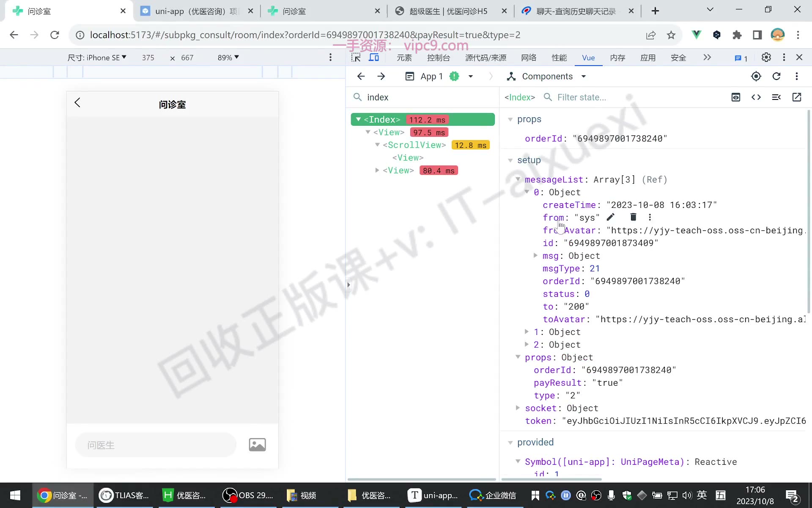Open Vue devtools three-dot menu beside refresh

click(797, 76)
